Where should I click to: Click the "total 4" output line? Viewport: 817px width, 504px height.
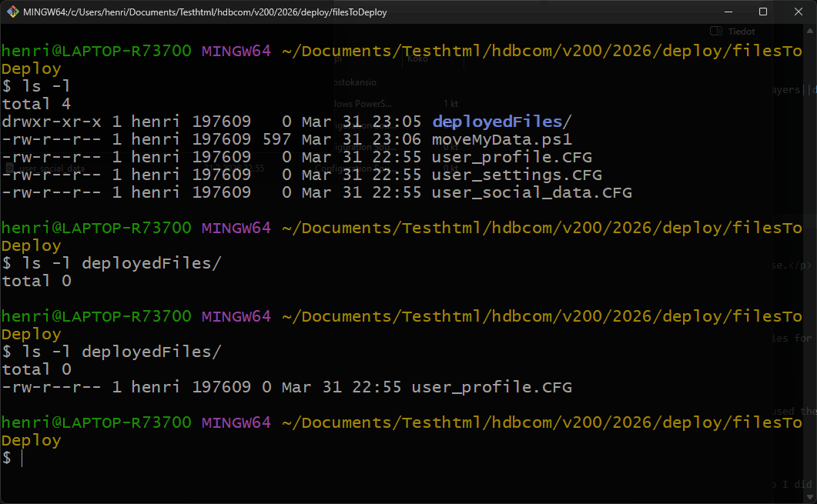coord(36,104)
